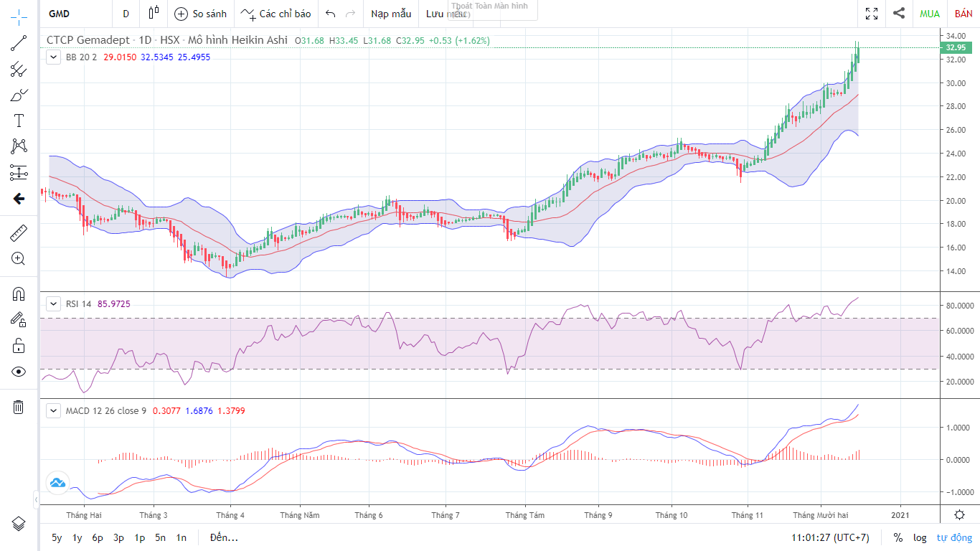Open the pitchfork drawing tool
The width and height of the screenshot is (980, 551).
tap(19, 70)
